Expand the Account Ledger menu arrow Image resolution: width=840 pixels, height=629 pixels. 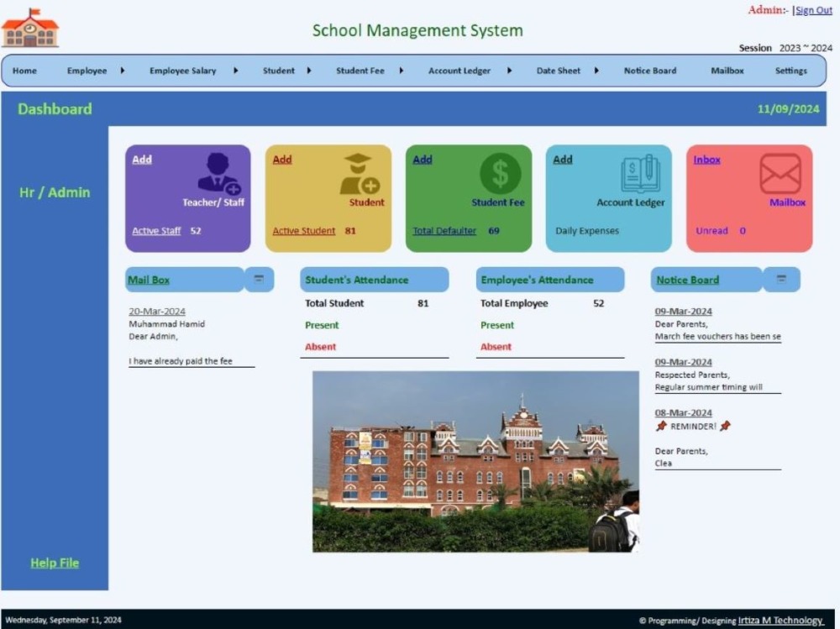coord(509,71)
